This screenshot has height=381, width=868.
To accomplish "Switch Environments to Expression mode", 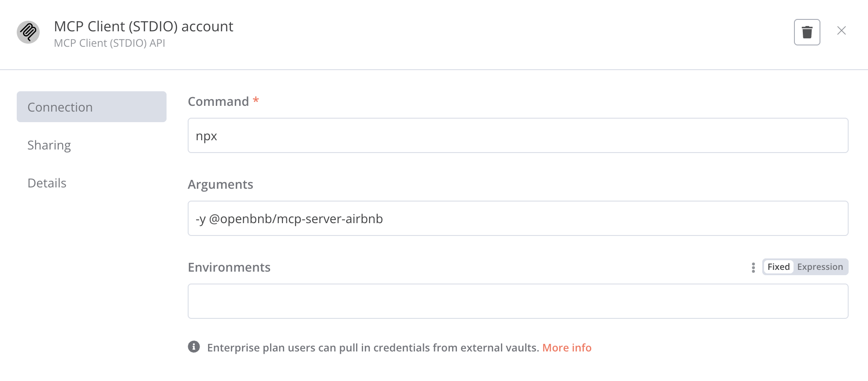I will tap(820, 267).
